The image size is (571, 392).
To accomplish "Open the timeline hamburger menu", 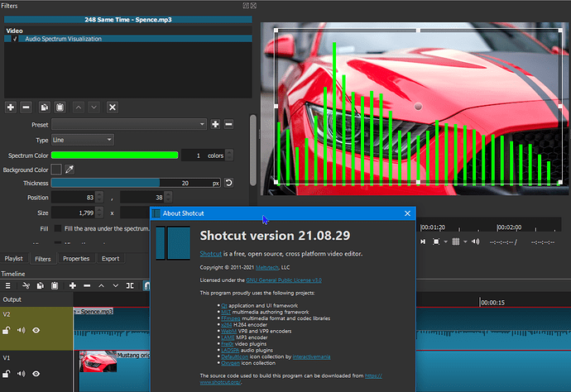I will 7,285.
